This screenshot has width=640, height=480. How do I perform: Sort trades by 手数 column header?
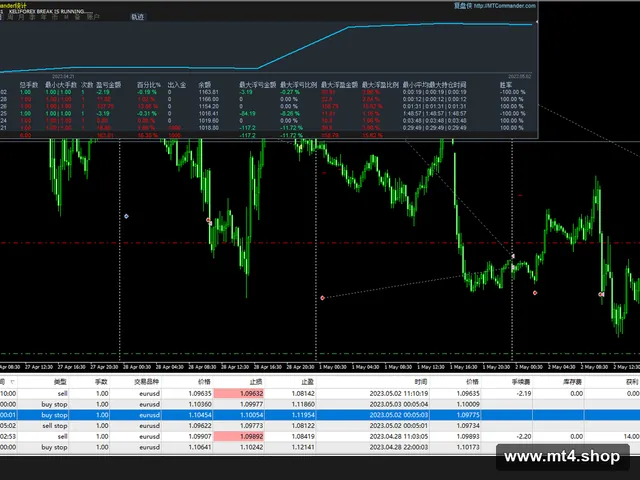[x=101, y=382]
